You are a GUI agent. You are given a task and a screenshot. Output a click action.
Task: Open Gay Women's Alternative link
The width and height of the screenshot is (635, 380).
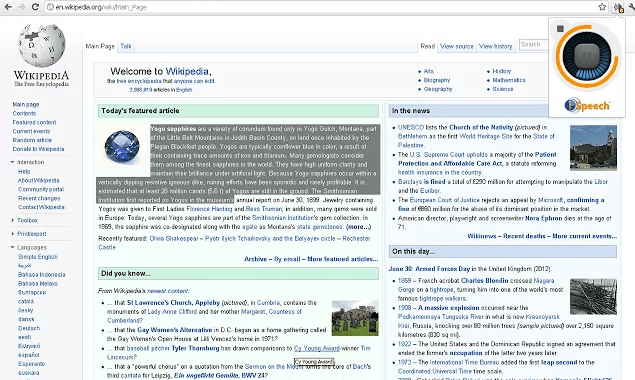(x=175, y=330)
